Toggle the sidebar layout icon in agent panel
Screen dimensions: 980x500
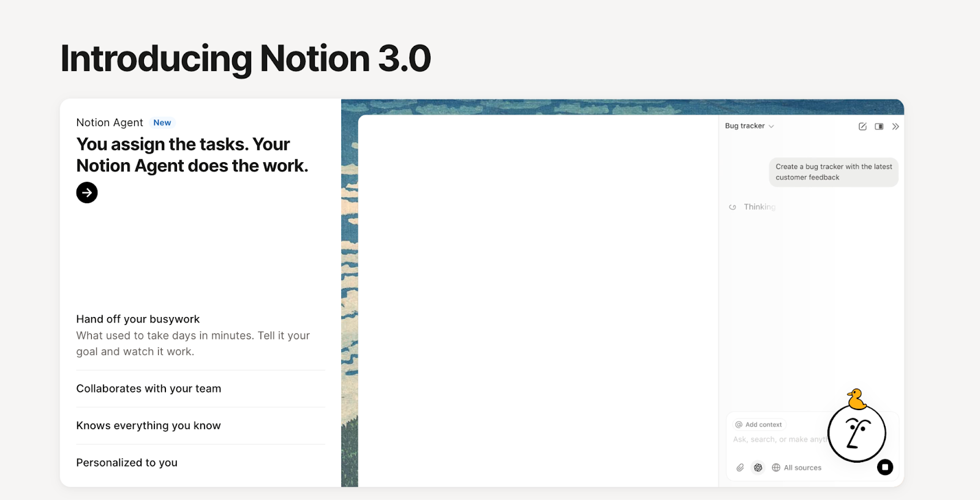click(x=879, y=127)
